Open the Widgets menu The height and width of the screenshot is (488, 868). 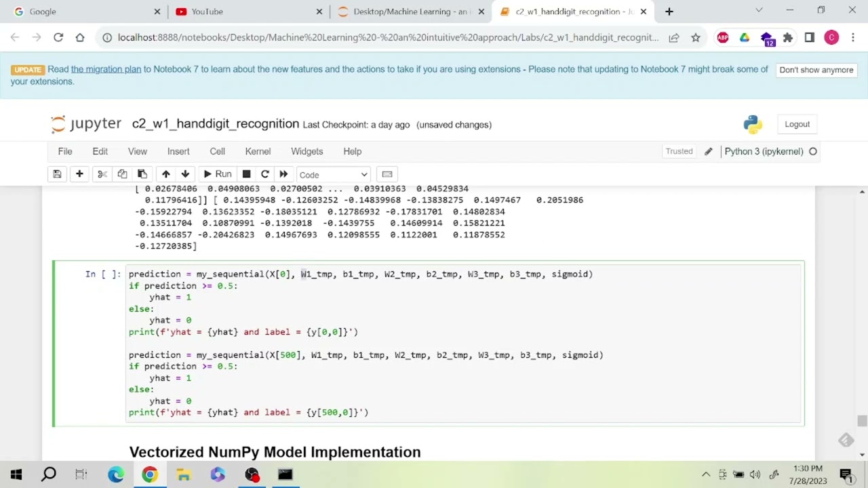pos(307,151)
